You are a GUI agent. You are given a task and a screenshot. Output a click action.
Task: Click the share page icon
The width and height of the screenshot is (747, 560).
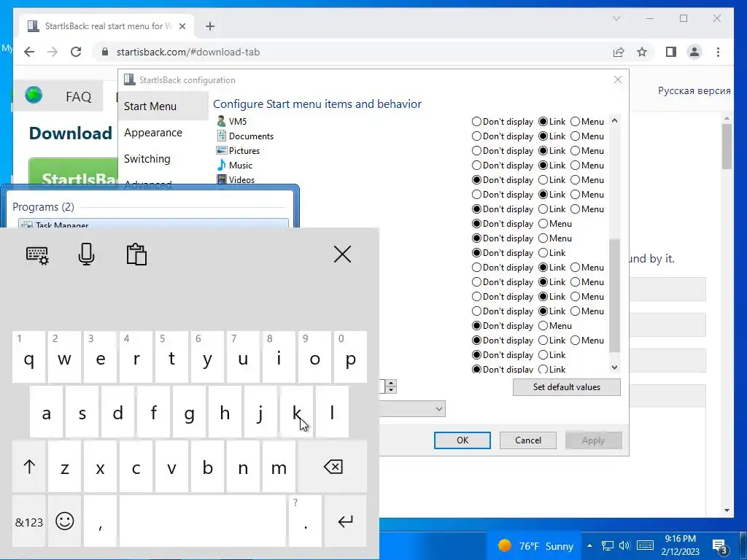(619, 52)
